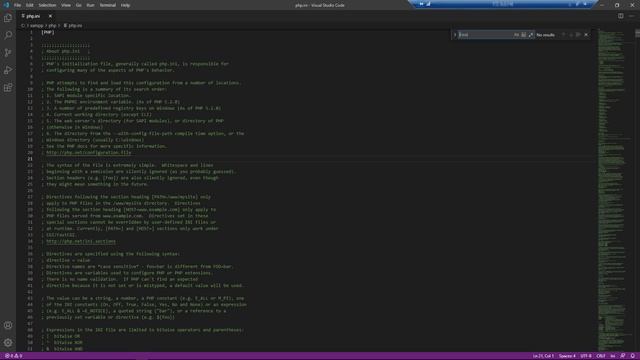Click Spaces: 4 indentation status

point(567,356)
